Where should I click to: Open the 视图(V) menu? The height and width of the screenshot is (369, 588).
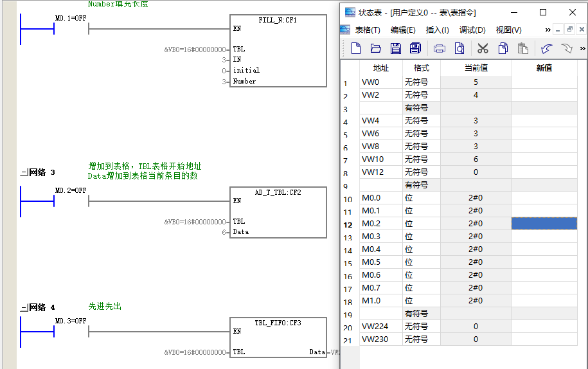coord(508,30)
